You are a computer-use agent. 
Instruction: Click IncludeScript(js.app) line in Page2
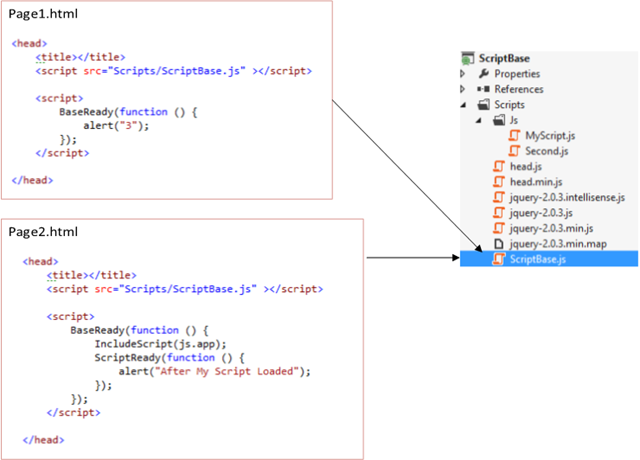coord(160,344)
